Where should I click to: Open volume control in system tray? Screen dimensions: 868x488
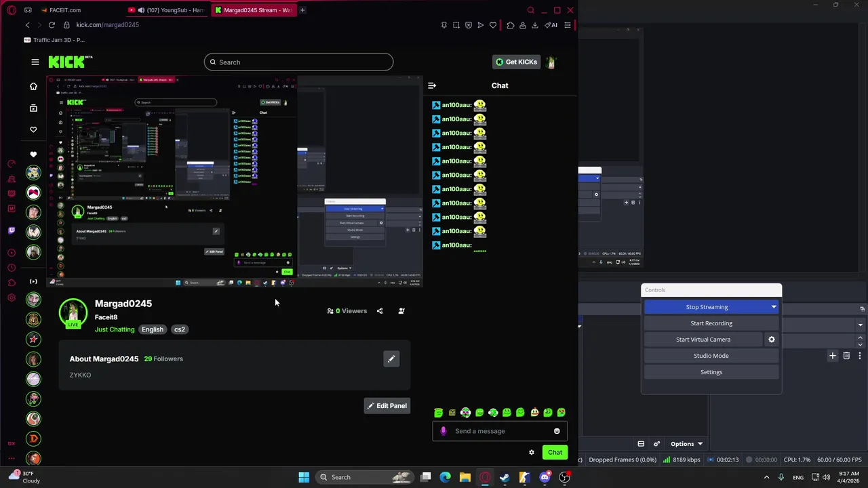[x=826, y=477]
